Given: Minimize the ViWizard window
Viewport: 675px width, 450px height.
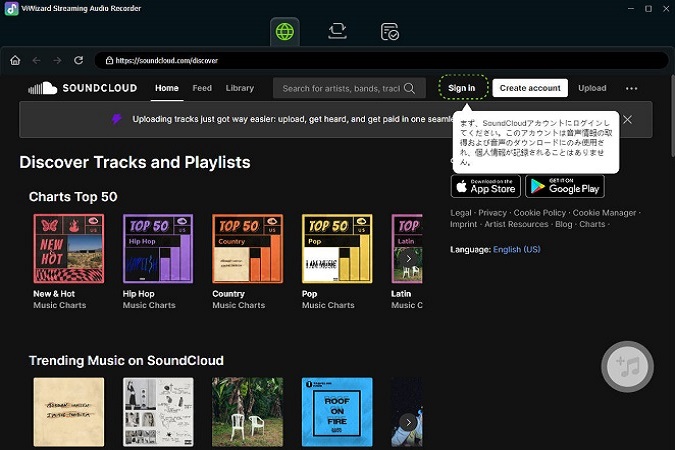Looking at the screenshot, I should tap(631, 9).
